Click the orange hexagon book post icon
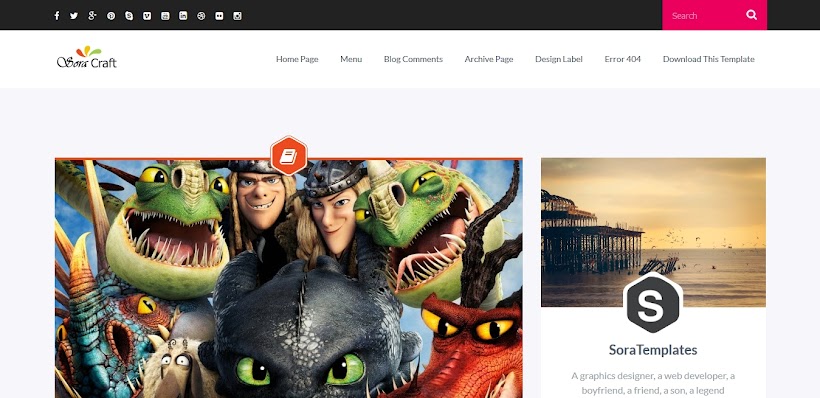Image resolution: width=820 pixels, height=398 pixels. tap(289, 155)
